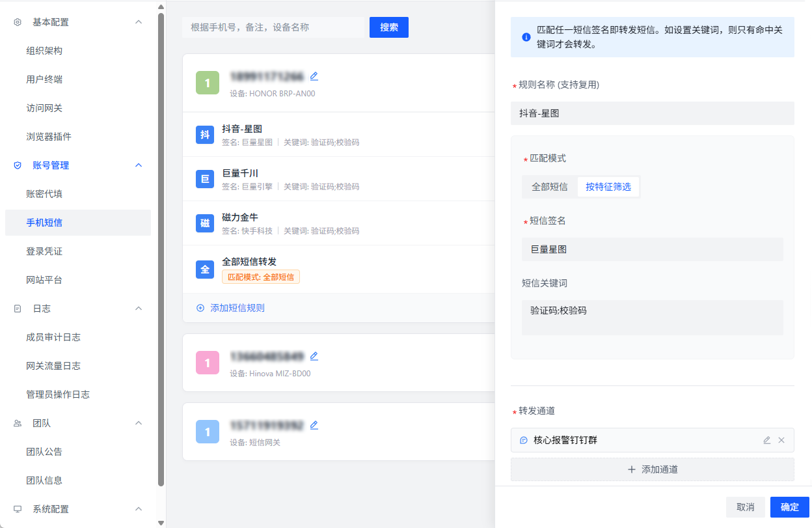
Task: Click the plus icon beside 添加短信规则
Action: [x=200, y=308]
